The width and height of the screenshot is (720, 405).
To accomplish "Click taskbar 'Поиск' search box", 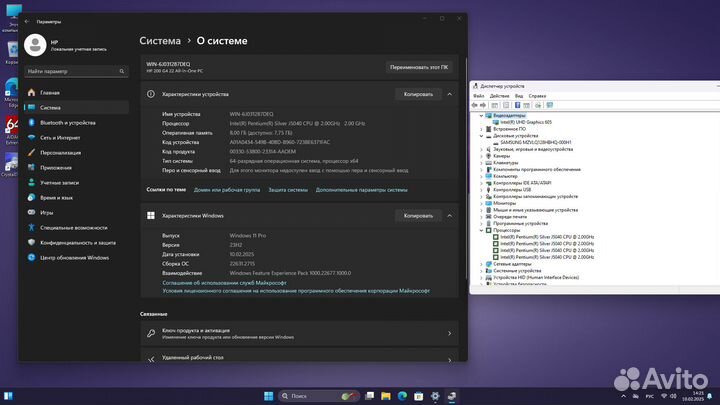I will pyautogui.click(x=319, y=396).
